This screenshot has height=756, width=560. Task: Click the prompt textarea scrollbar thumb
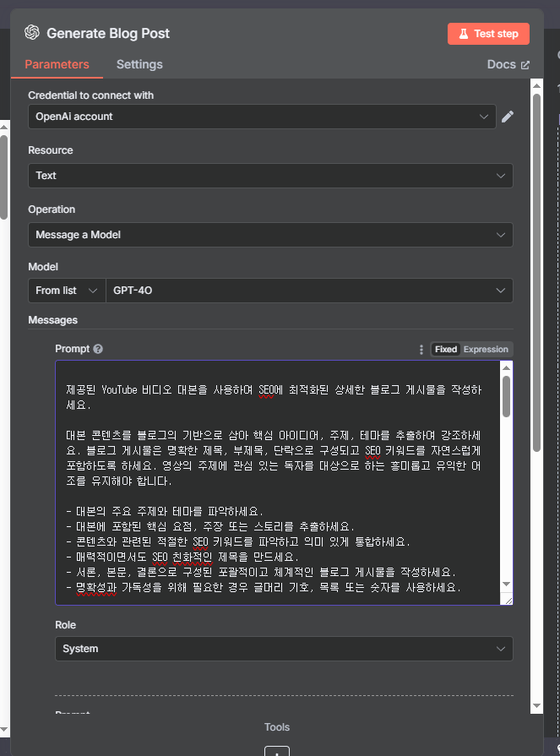(506, 396)
